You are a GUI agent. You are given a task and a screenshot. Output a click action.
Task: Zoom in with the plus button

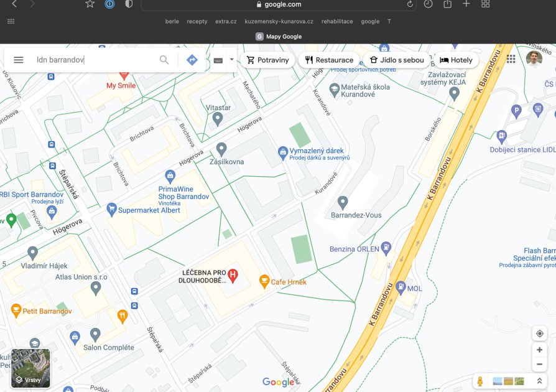pyautogui.click(x=539, y=350)
